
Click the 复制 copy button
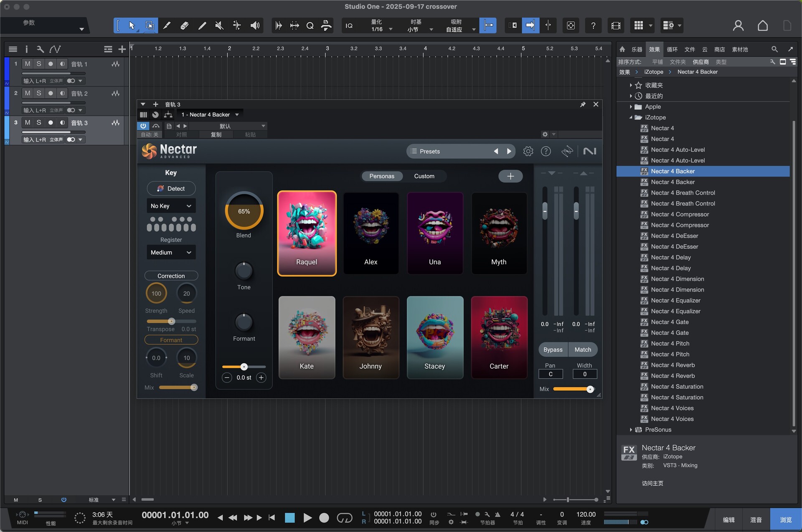pos(216,134)
